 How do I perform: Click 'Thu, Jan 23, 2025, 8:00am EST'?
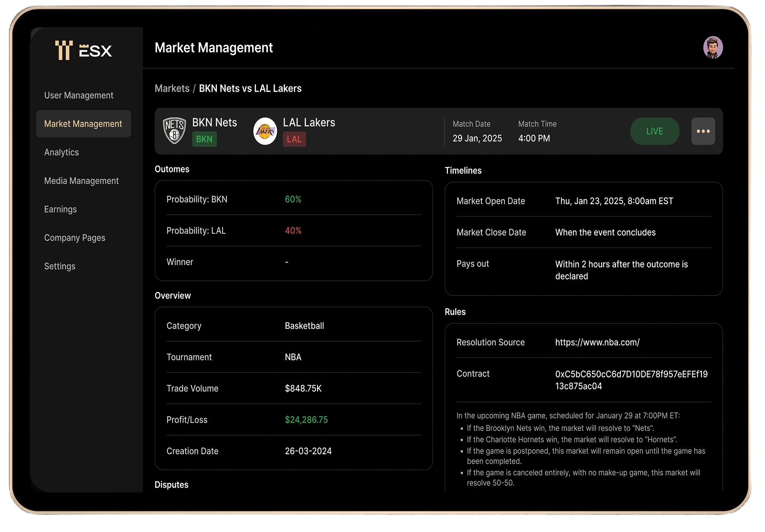(x=614, y=201)
